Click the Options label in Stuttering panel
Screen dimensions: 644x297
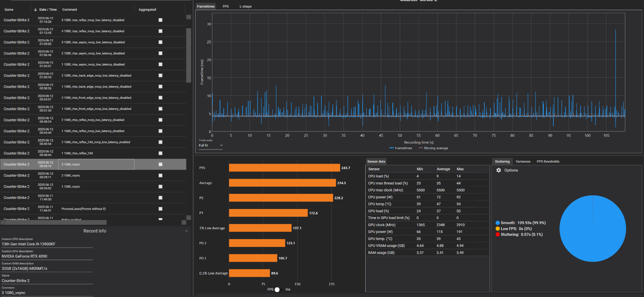coord(511,170)
